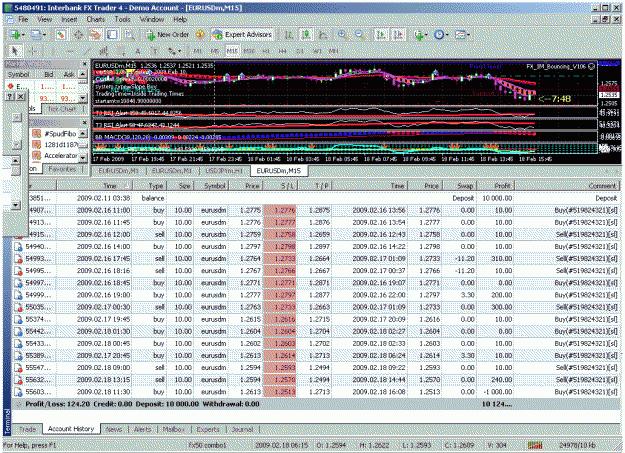Open the Journal terminal tab
The width and height of the screenshot is (625, 453).
point(242,429)
